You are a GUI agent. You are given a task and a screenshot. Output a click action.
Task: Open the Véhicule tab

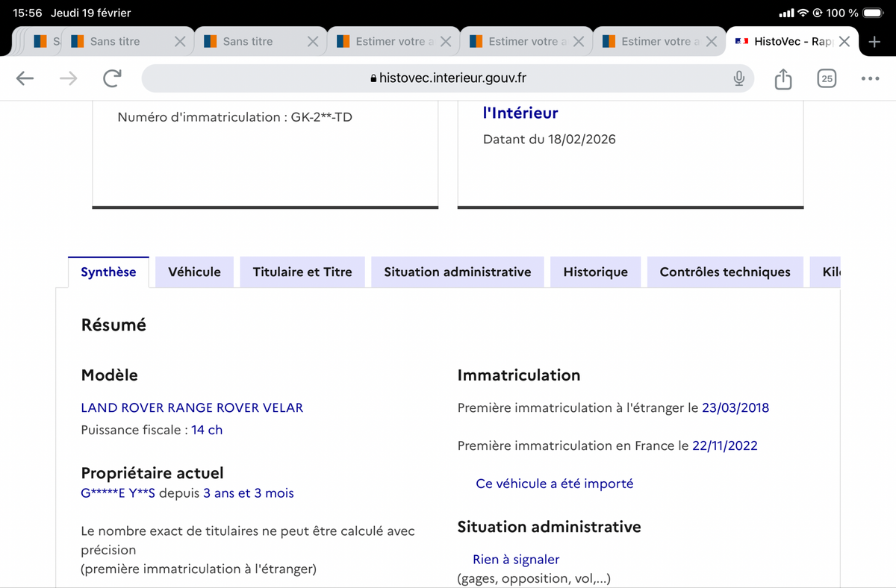tap(194, 272)
